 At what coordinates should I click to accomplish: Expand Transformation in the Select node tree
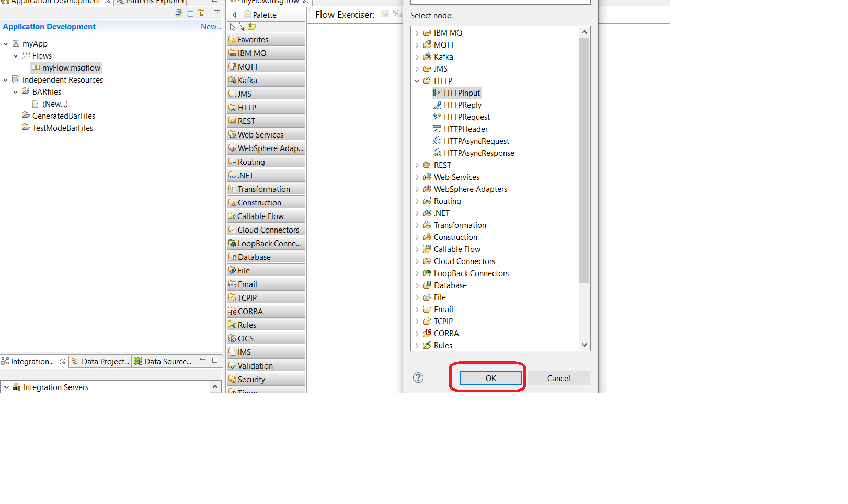[x=417, y=225]
